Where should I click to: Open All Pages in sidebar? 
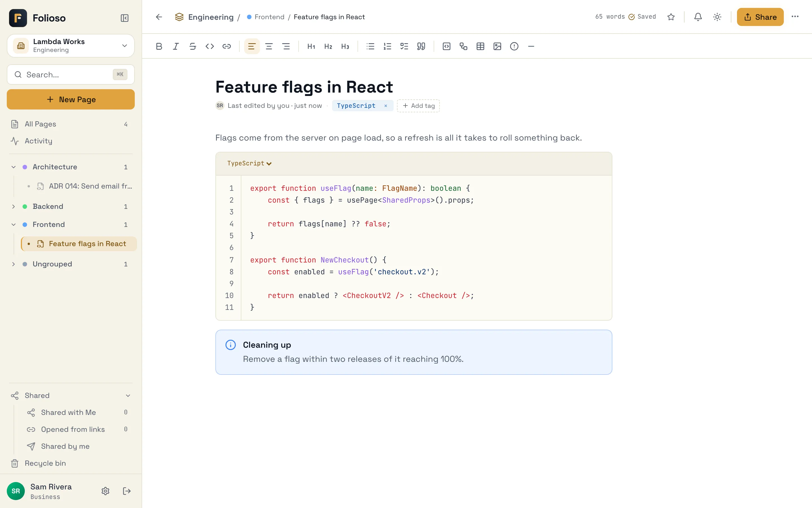click(71, 124)
